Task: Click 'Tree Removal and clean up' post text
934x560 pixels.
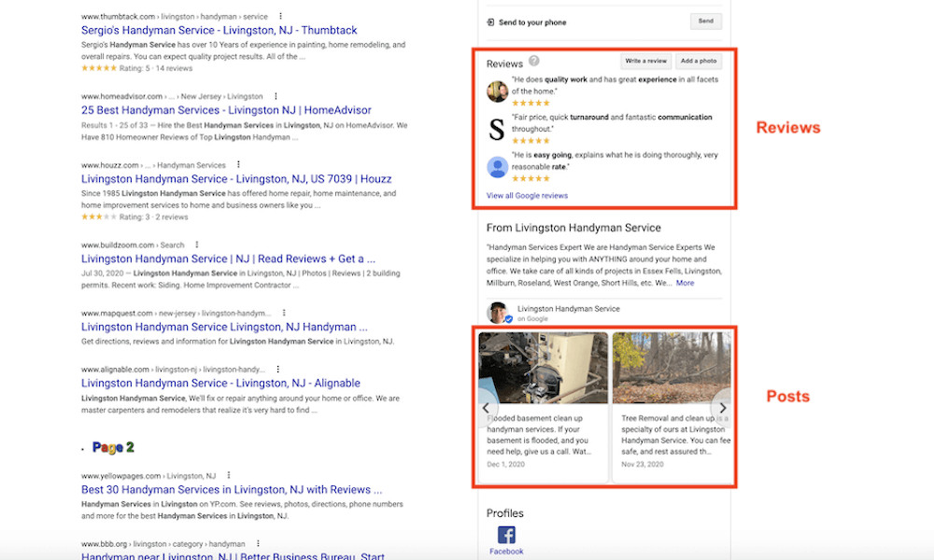Action: coord(675,435)
